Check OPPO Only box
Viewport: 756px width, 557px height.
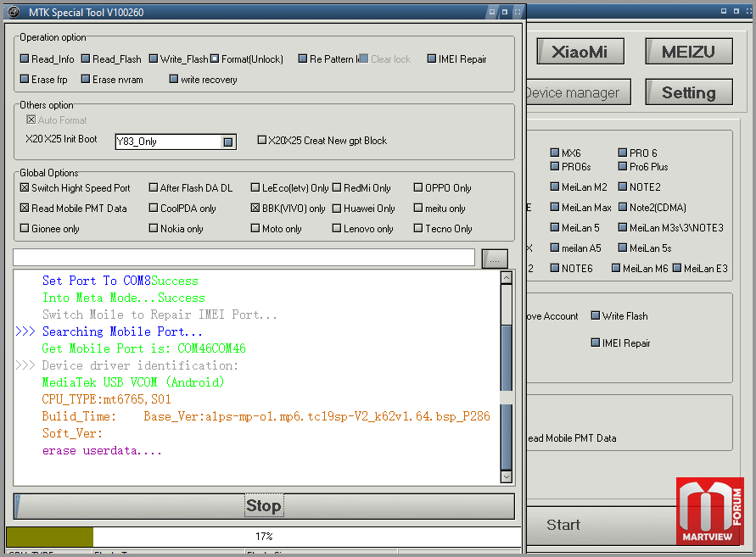418,187
